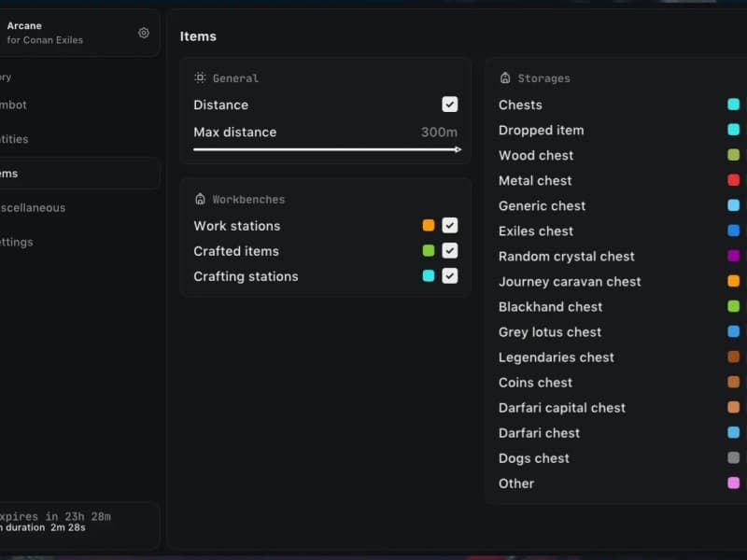Toggle the Crafted items checkbox
Viewport: 747px width, 560px height.
click(450, 250)
